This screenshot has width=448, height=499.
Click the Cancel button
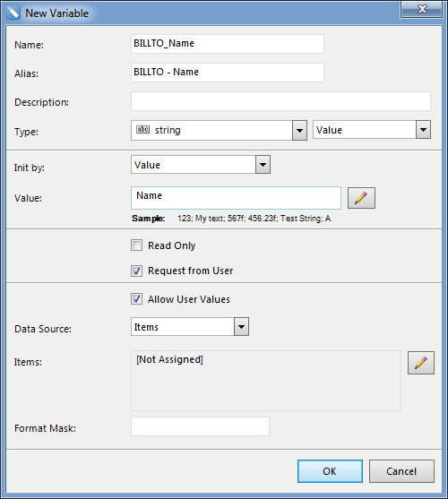coord(401,471)
